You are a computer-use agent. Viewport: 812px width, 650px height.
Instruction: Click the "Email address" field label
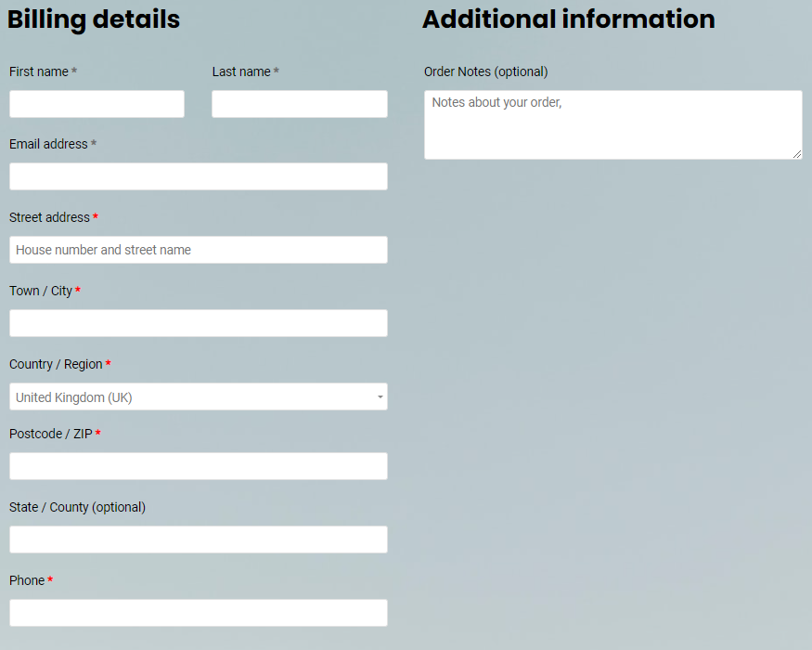[48, 144]
